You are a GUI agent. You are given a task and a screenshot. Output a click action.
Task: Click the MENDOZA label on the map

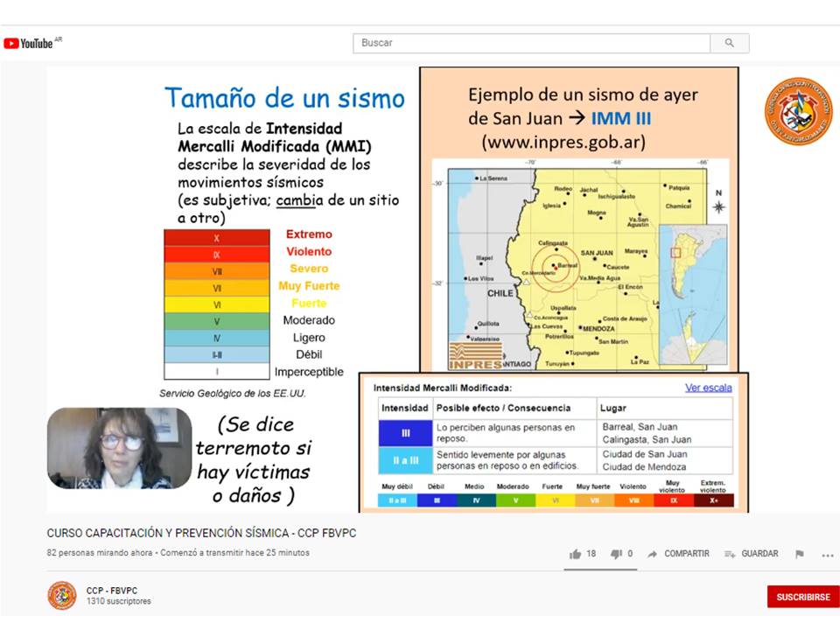pyautogui.click(x=598, y=328)
